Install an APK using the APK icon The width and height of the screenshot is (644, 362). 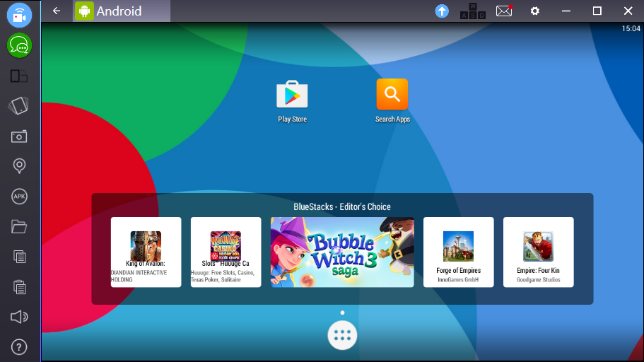coord(19,197)
